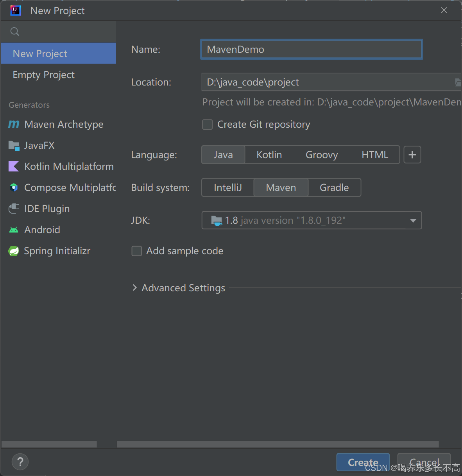This screenshot has height=476, width=462.
Task: Click the IntelliJ IDEA logo icon
Action: pos(15,11)
